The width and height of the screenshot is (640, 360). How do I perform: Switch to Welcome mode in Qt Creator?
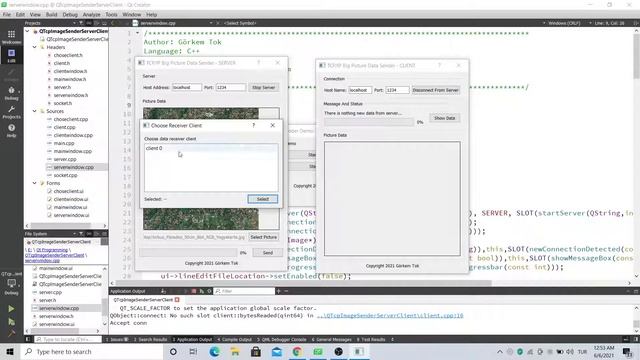[11, 37]
